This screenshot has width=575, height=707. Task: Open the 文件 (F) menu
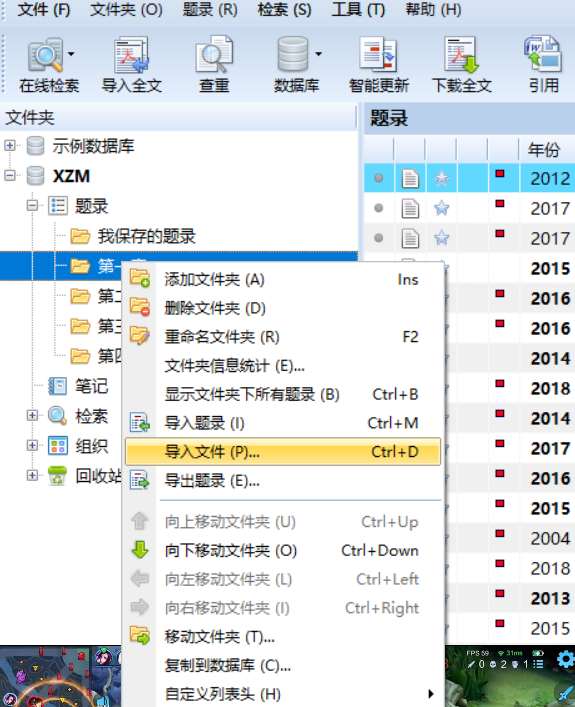(x=44, y=9)
